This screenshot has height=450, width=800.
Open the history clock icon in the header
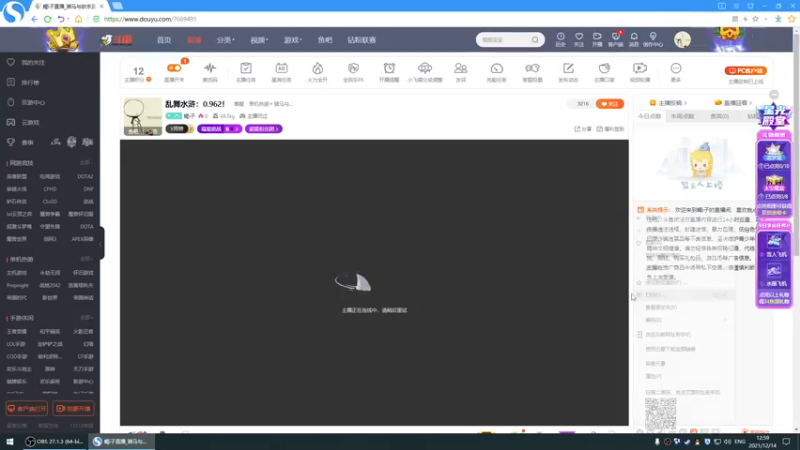tap(560, 39)
